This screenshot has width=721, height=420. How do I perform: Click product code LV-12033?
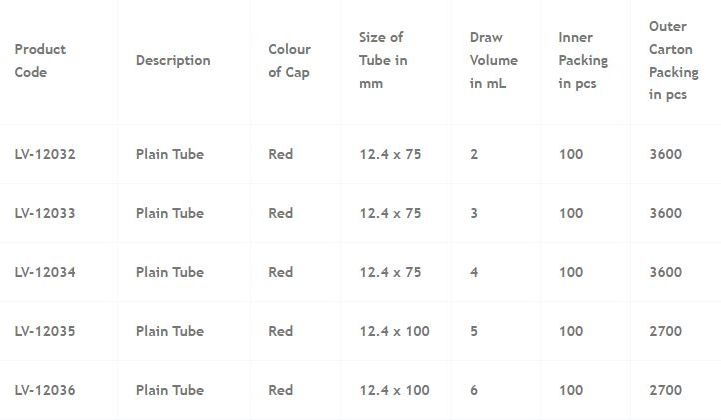tap(45, 213)
